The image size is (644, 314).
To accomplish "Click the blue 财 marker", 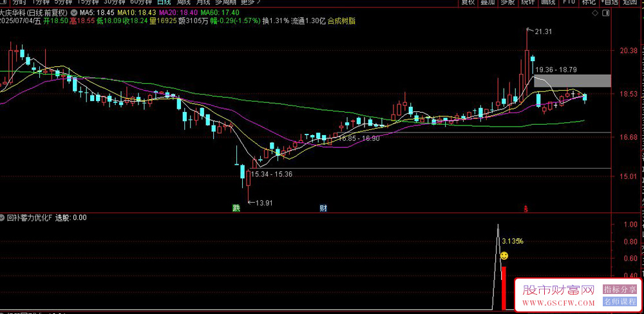I will coord(323,208).
